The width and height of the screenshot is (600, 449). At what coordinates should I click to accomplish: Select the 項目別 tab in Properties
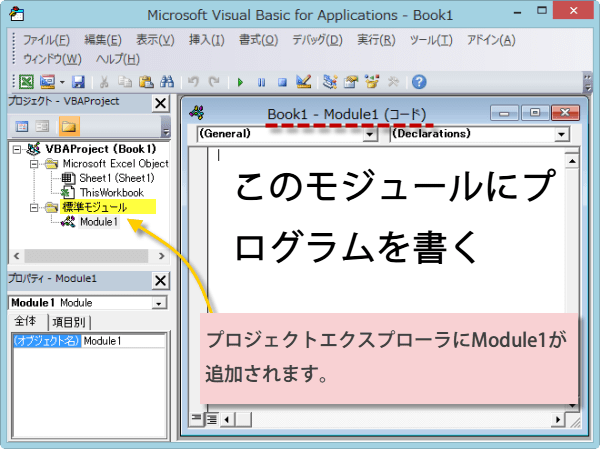(x=69, y=322)
